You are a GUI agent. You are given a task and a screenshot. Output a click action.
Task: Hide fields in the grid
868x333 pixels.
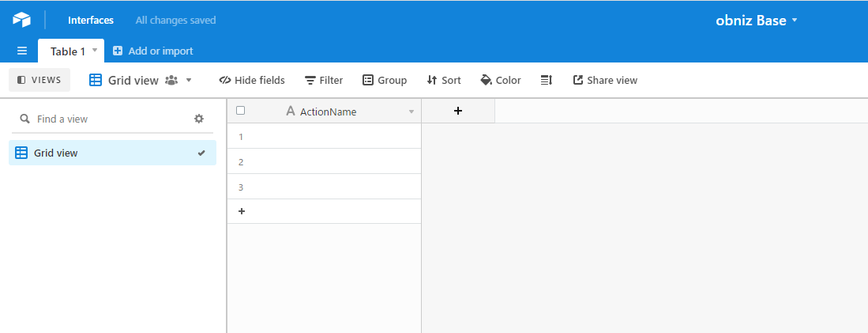pyautogui.click(x=252, y=80)
